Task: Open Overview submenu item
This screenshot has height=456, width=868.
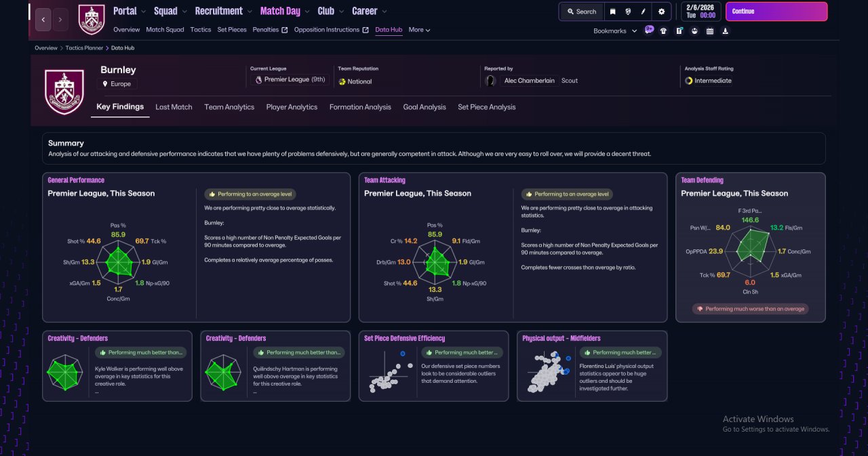Action: tap(127, 30)
